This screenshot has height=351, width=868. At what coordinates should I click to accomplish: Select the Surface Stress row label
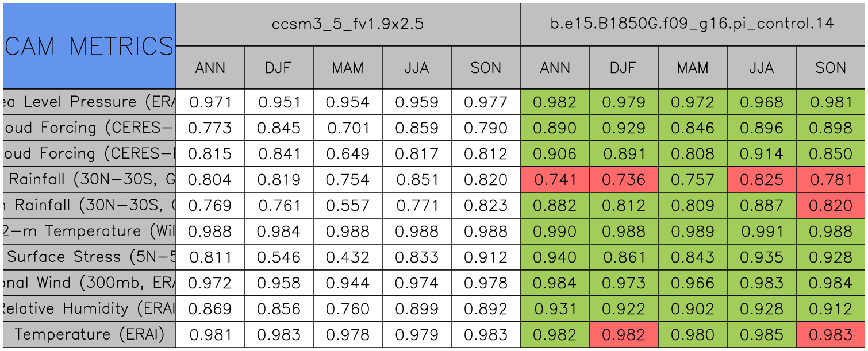tap(89, 257)
